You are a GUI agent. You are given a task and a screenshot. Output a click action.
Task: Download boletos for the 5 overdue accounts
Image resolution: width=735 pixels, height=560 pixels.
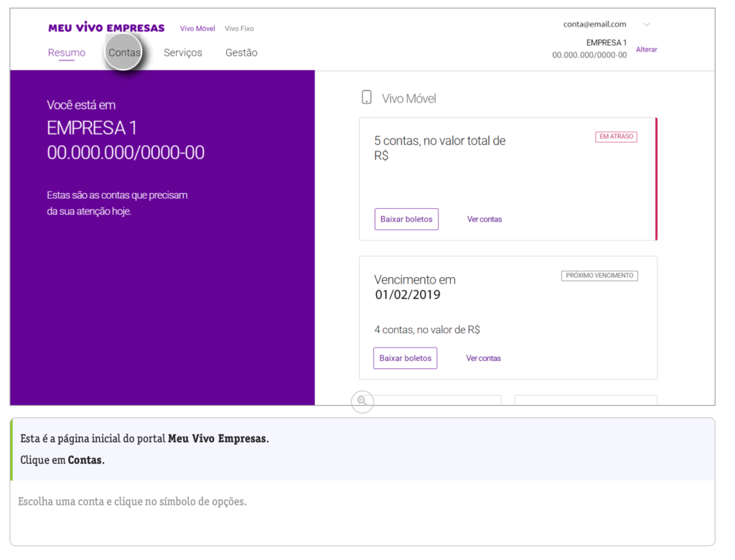406,219
